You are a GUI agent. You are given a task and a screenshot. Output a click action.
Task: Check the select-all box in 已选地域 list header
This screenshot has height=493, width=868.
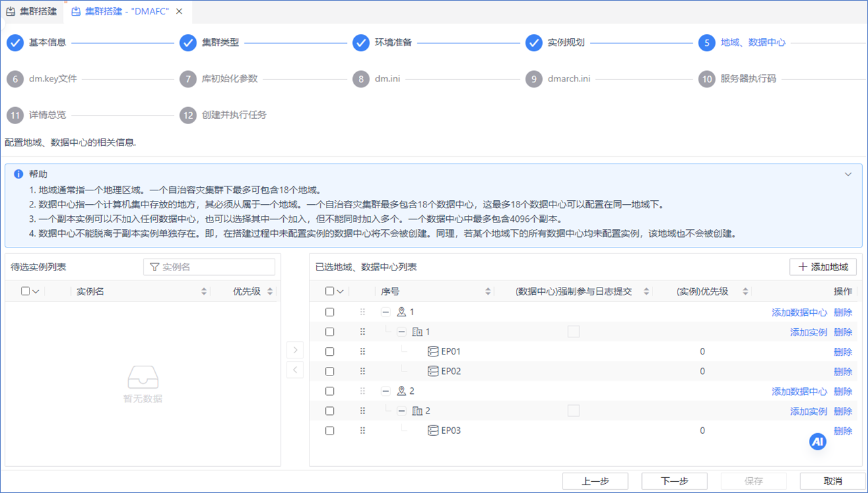pyautogui.click(x=330, y=291)
